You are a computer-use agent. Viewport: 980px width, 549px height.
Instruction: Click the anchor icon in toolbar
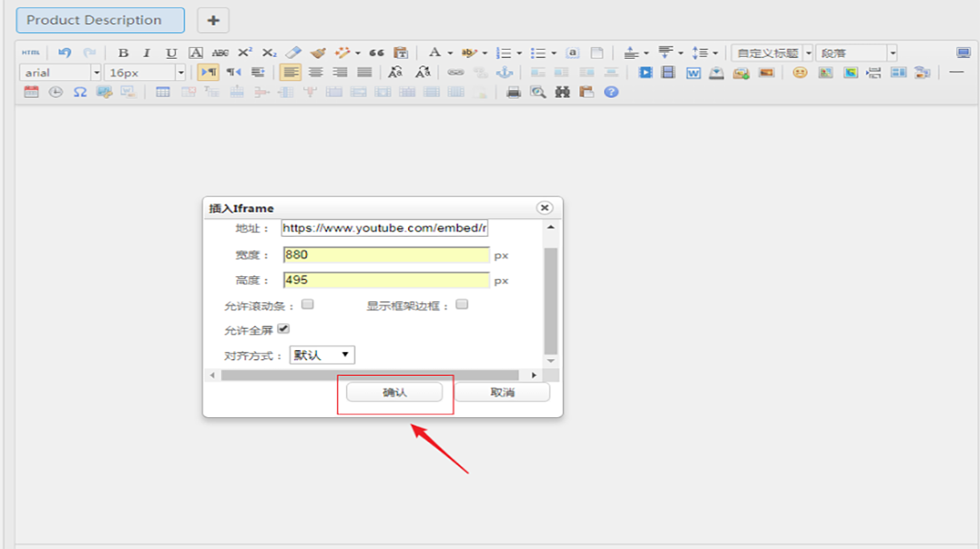(x=504, y=73)
